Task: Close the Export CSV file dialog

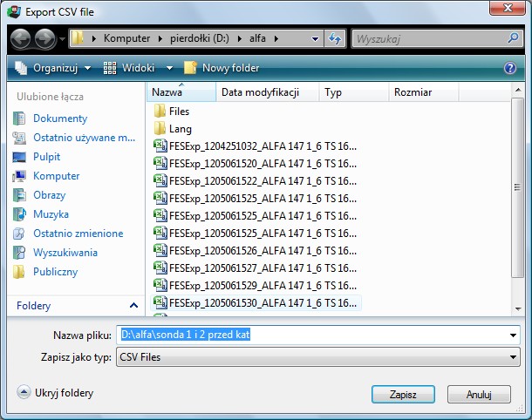Action: (x=508, y=8)
